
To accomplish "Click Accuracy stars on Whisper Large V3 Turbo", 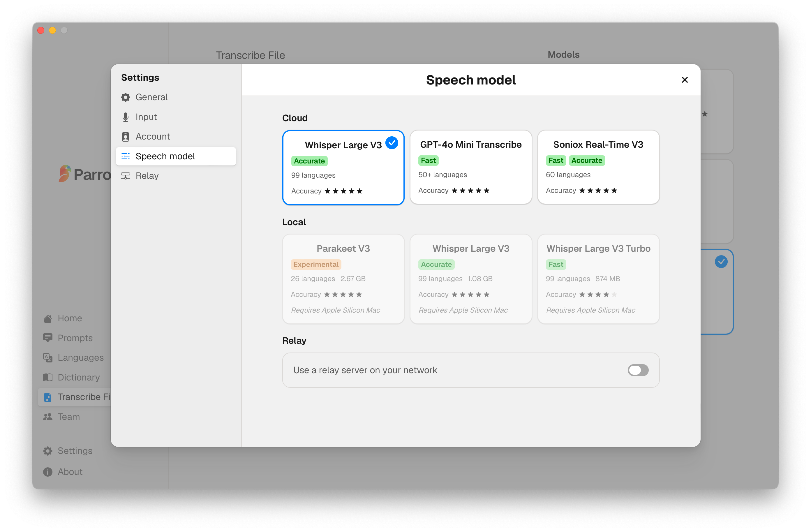I will 598,295.
